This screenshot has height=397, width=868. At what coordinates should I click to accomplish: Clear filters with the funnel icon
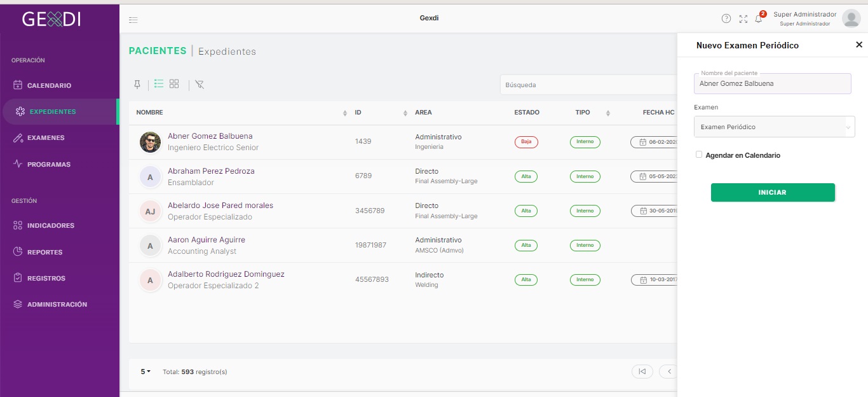click(x=200, y=85)
